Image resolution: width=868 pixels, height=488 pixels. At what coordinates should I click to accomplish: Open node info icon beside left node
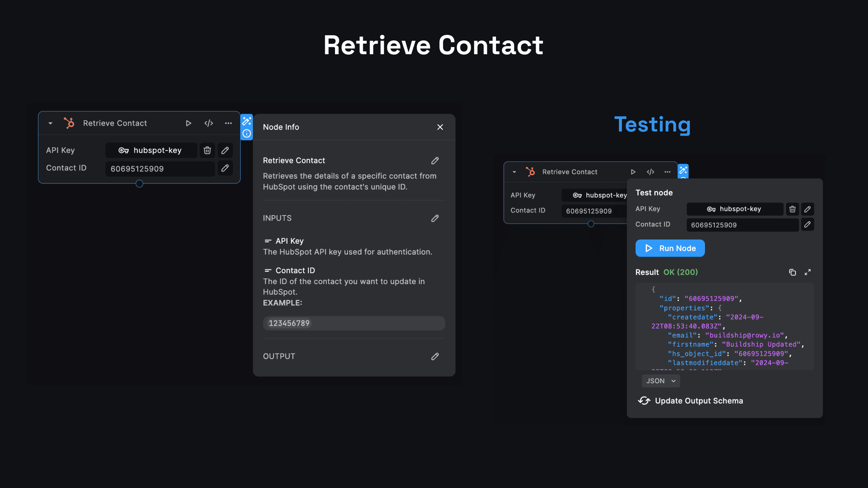[x=246, y=134]
